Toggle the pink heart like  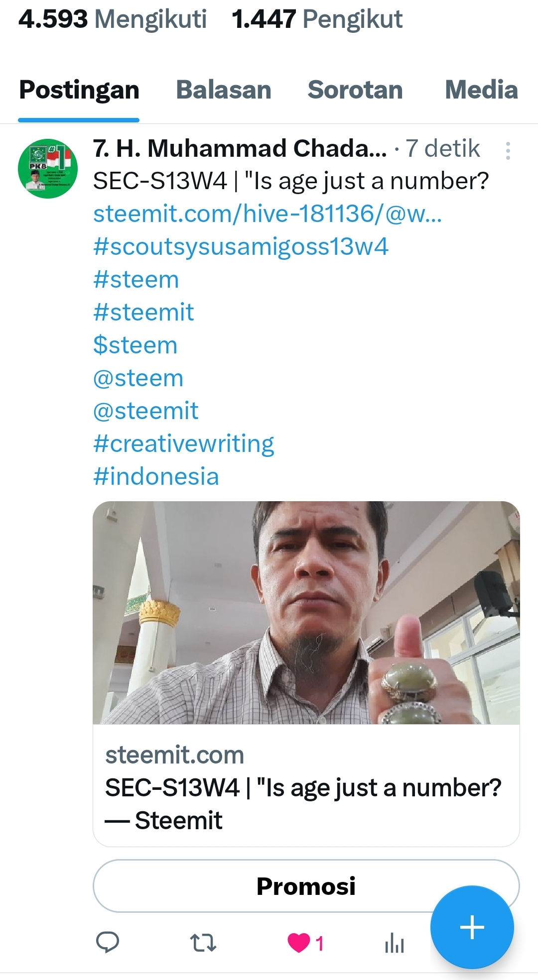(299, 942)
